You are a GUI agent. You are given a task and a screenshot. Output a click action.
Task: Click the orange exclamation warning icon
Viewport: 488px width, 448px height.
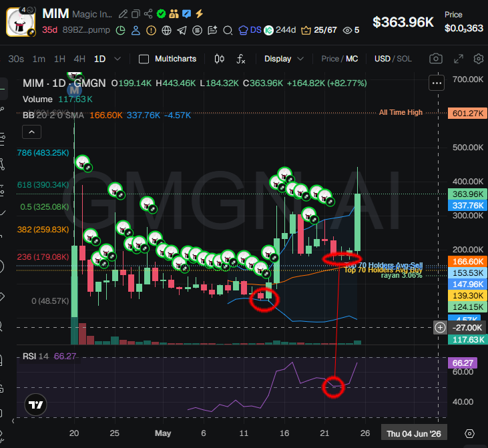point(151,31)
